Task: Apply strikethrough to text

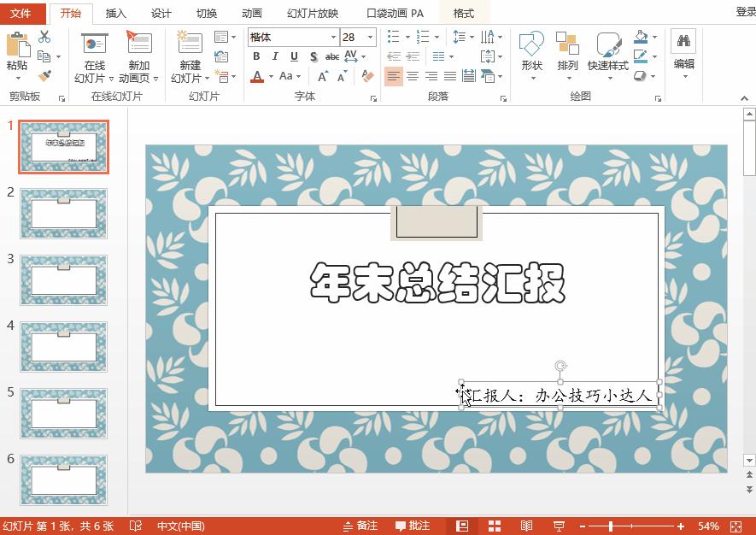Action: coord(332,56)
